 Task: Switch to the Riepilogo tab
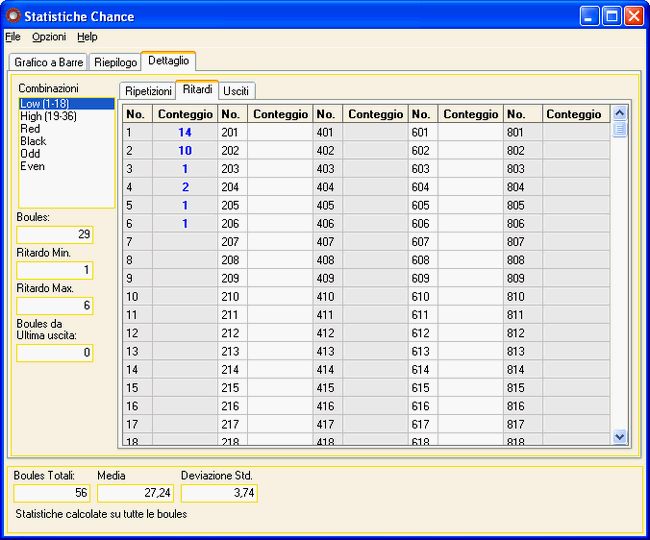115,62
